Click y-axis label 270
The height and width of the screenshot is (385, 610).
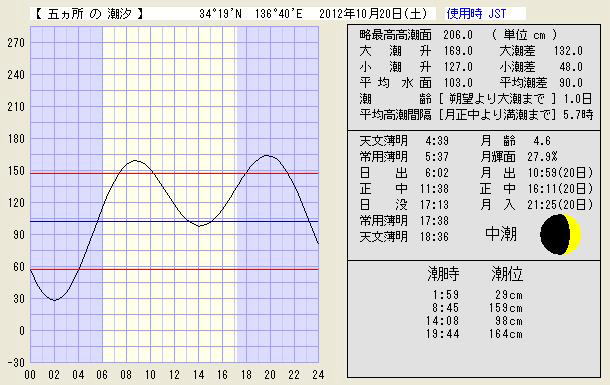point(16,43)
